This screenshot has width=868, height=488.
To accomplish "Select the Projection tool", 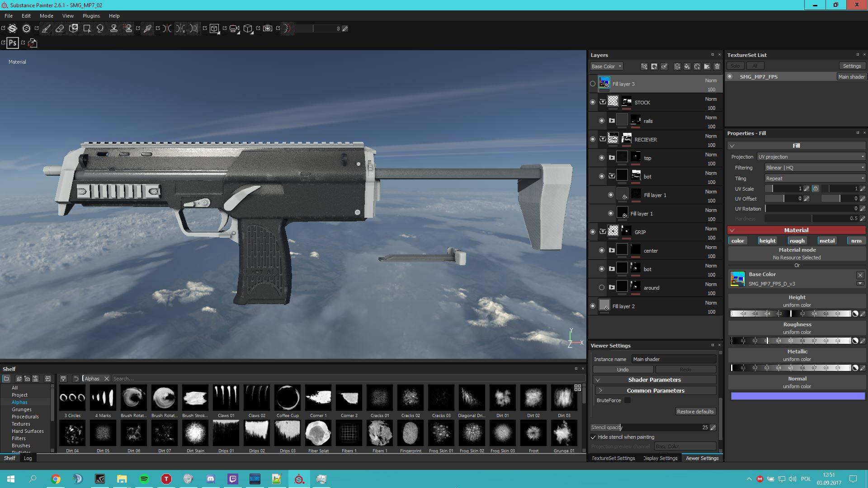I will point(73,28).
